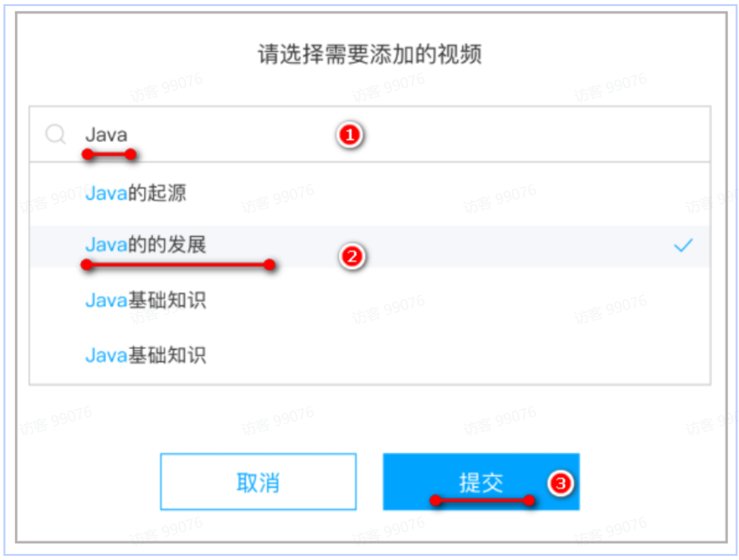Click the red underline beneath search text
The height and width of the screenshot is (560, 739).
(x=109, y=154)
